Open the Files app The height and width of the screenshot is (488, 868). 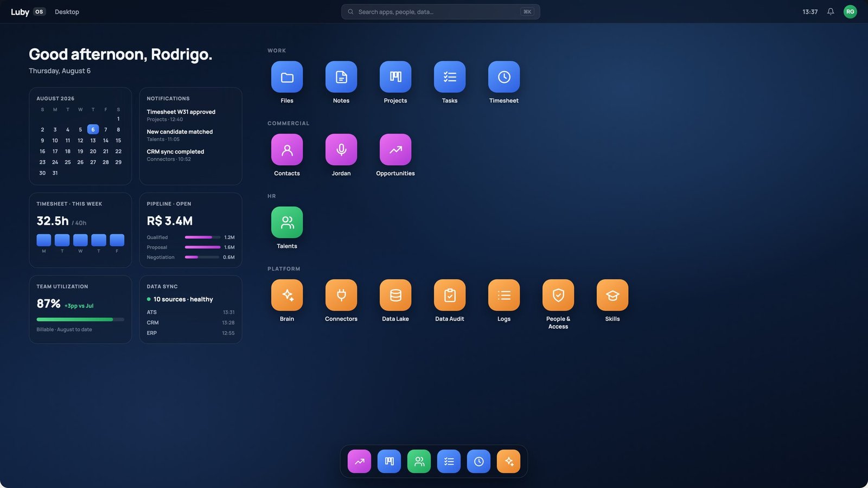pyautogui.click(x=287, y=77)
